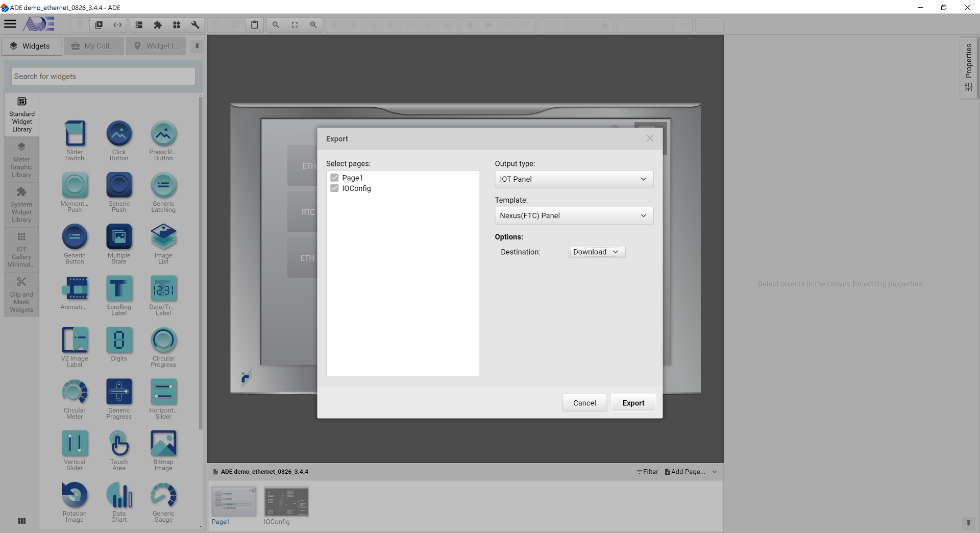This screenshot has height=533, width=980.
Task: Click the Cancel button
Action: (584, 403)
